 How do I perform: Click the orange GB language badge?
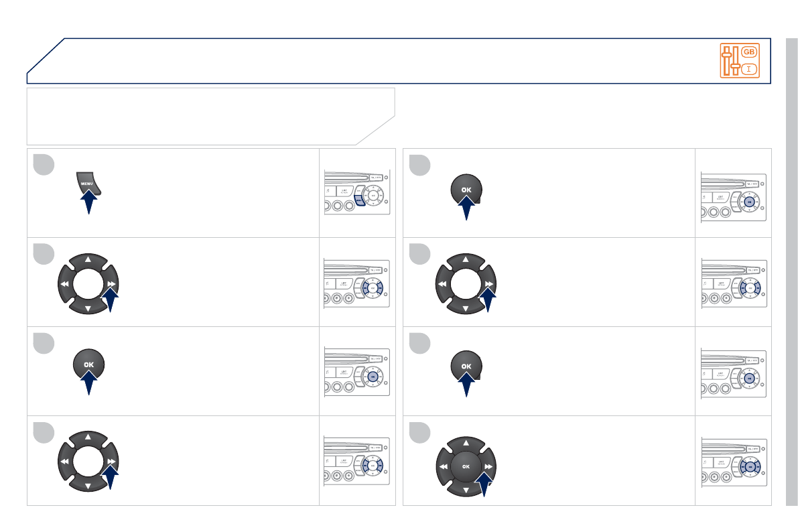[x=750, y=52]
